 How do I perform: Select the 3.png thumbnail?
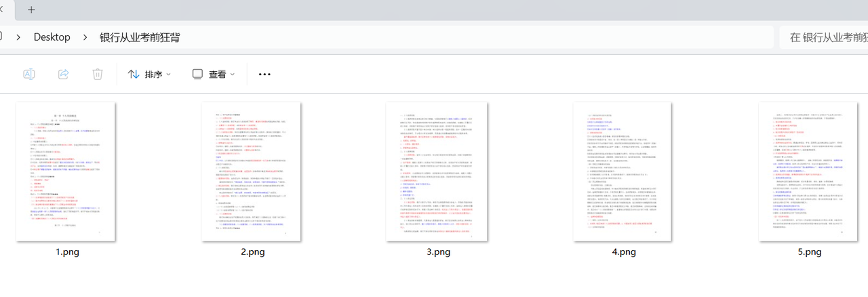(437, 172)
